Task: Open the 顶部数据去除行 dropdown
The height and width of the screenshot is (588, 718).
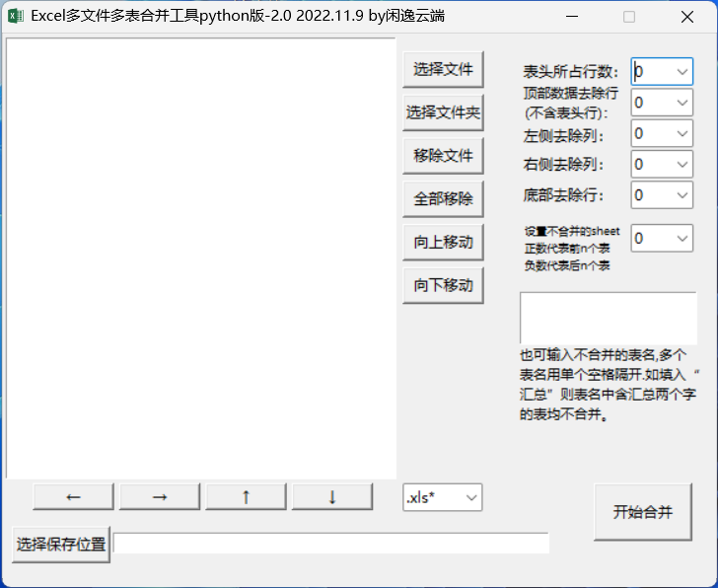Action: (x=662, y=103)
